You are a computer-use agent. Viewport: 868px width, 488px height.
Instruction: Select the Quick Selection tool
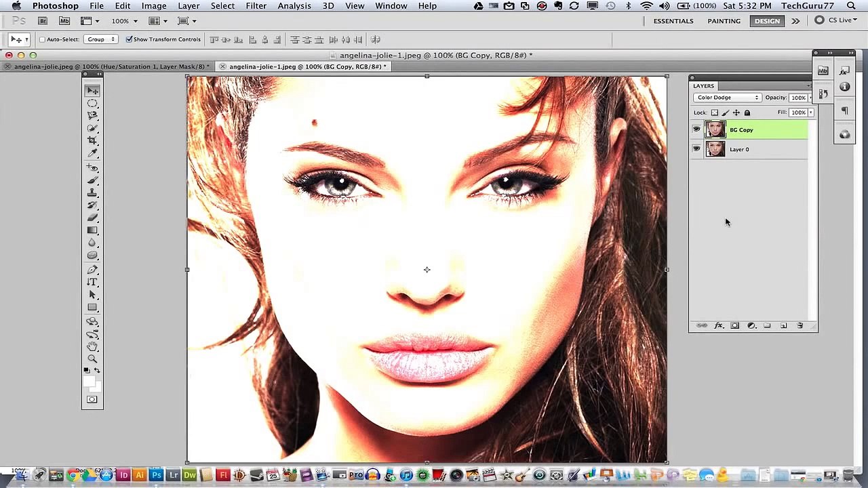tap(92, 128)
